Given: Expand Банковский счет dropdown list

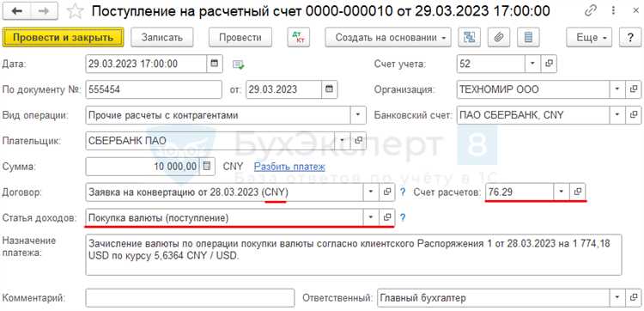Looking at the screenshot, I should coord(617,115).
